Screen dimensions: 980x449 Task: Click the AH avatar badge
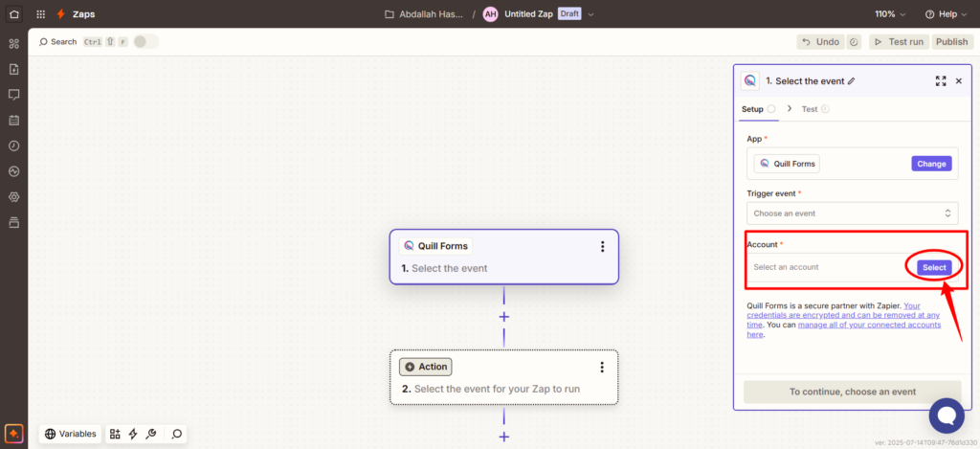tap(491, 13)
